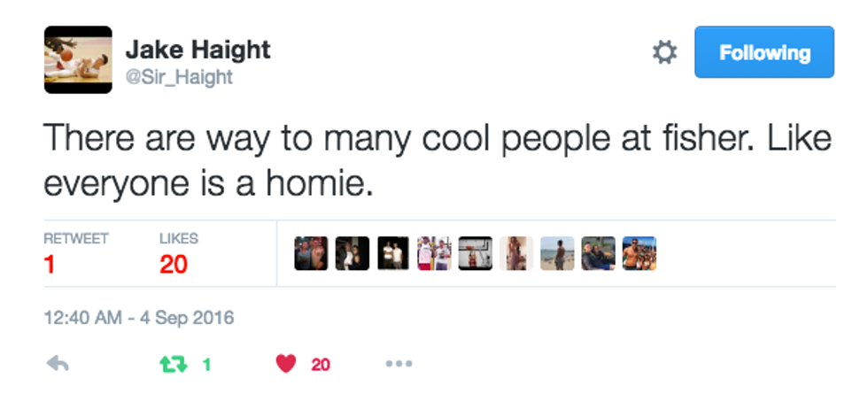Open the three-dot more options menu

click(x=399, y=364)
